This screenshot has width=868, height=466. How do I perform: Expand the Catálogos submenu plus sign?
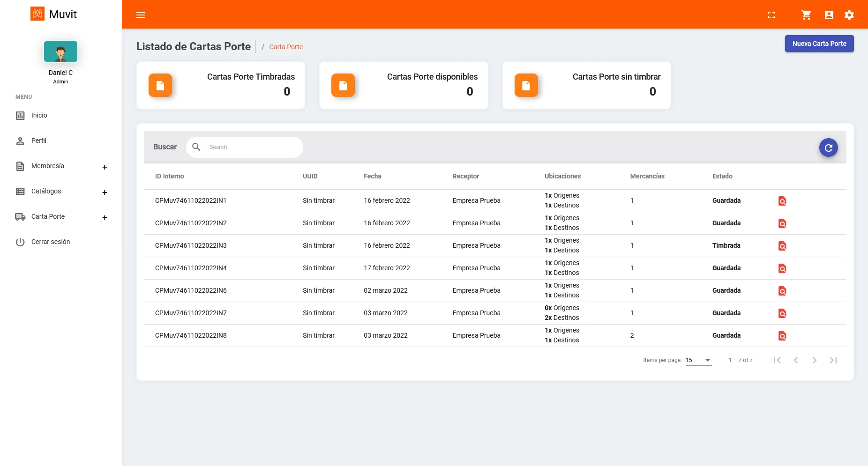pyautogui.click(x=105, y=192)
